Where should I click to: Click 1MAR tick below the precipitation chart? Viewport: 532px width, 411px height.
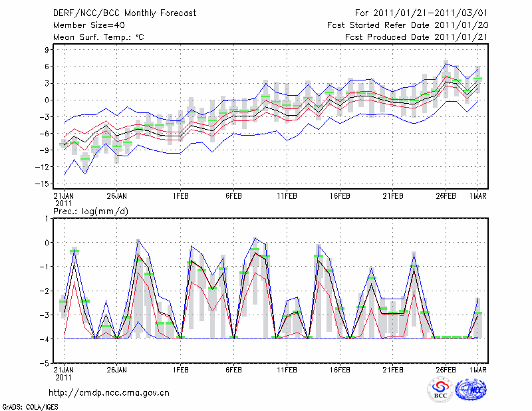coord(478,369)
